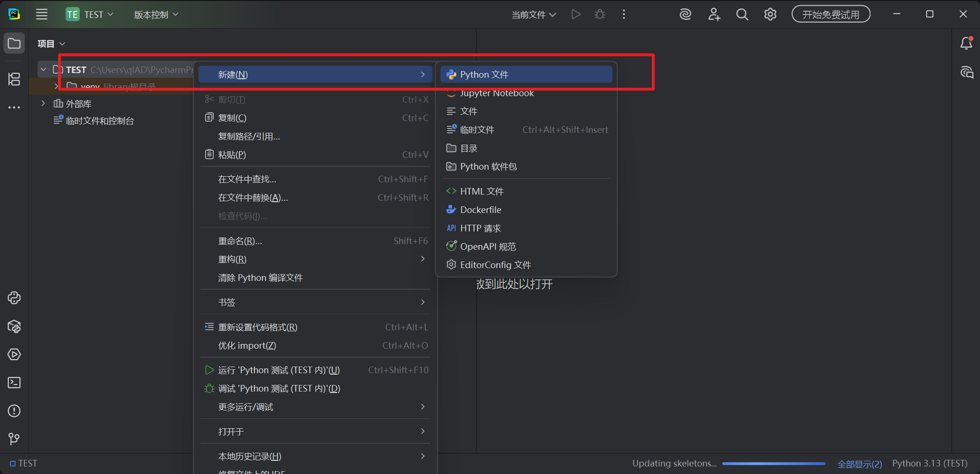
Task: Choose 清除 Python 编译文件
Action: click(x=315, y=278)
